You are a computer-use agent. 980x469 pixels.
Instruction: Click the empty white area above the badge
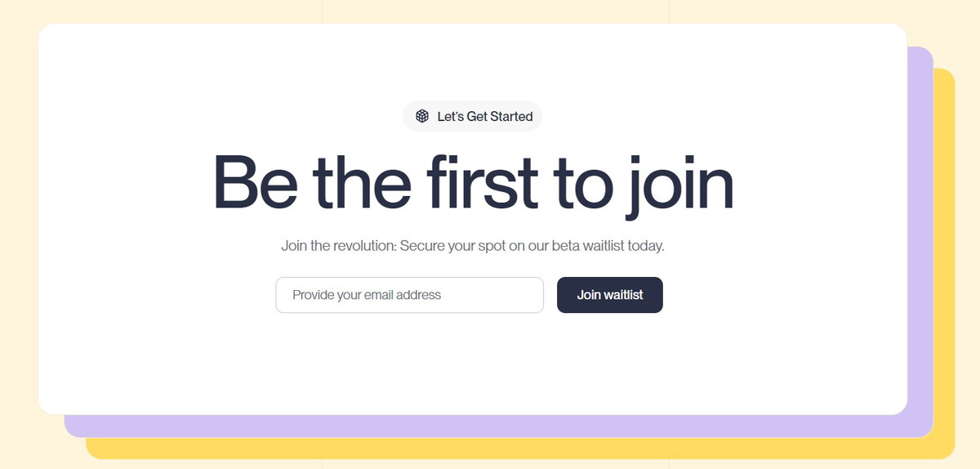[x=472, y=61]
